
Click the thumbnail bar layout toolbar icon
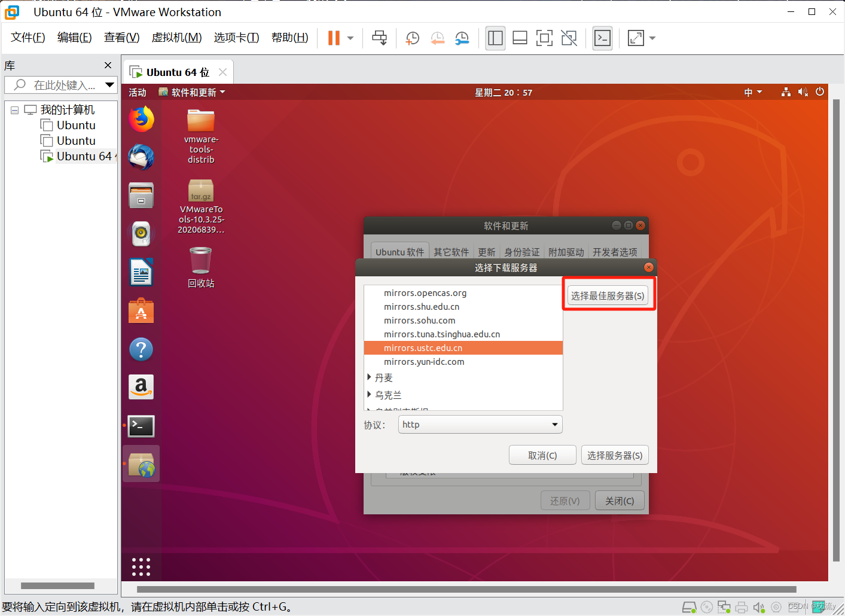tap(520, 38)
